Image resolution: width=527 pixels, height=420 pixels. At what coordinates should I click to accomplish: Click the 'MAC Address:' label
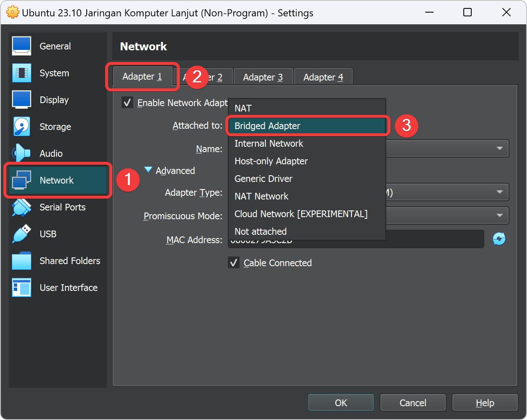194,240
